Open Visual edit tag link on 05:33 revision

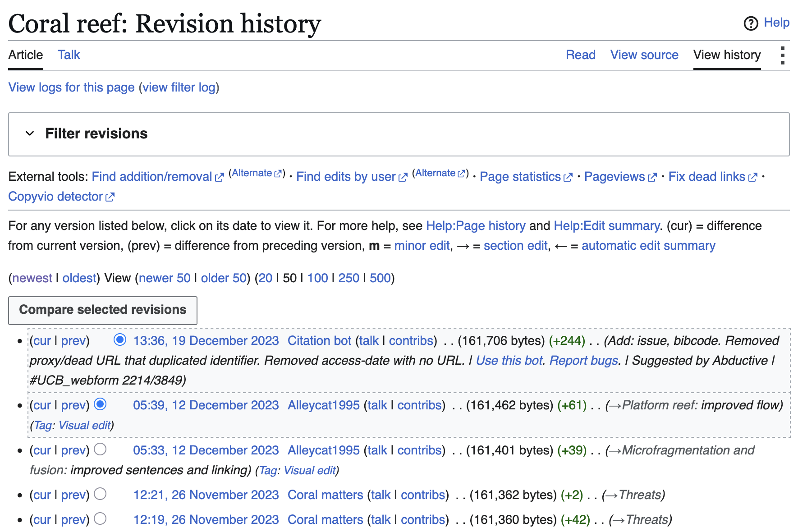click(310, 471)
